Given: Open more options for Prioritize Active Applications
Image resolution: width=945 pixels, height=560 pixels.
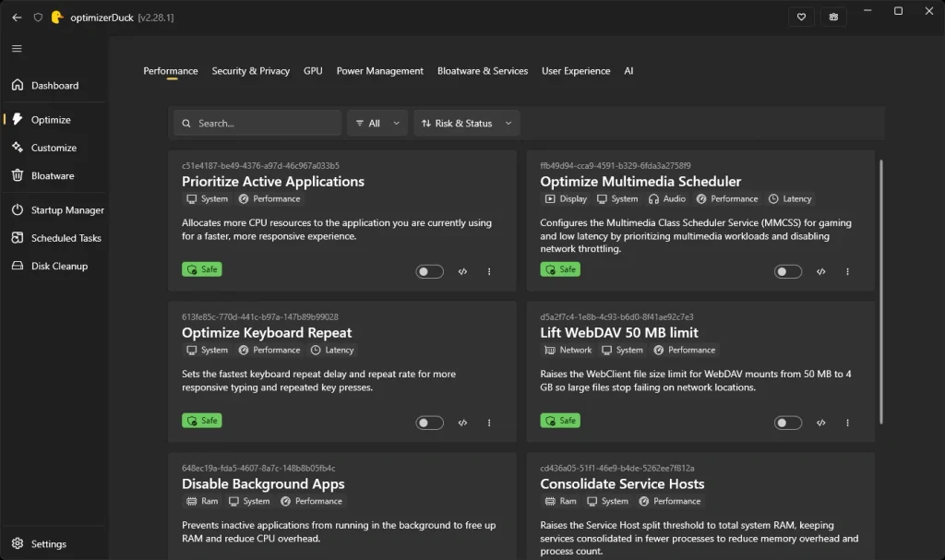Looking at the screenshot, I should pos(489,271).
